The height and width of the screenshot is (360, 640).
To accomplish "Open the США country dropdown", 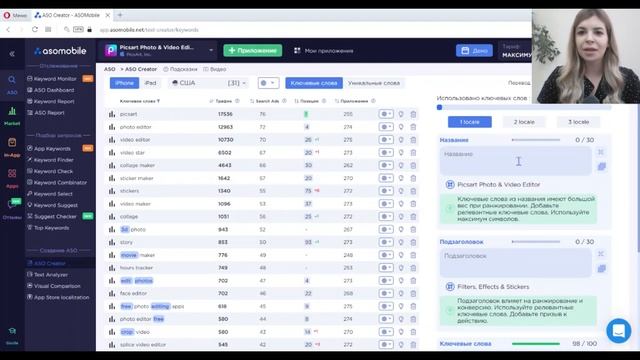I will point(209,83).
